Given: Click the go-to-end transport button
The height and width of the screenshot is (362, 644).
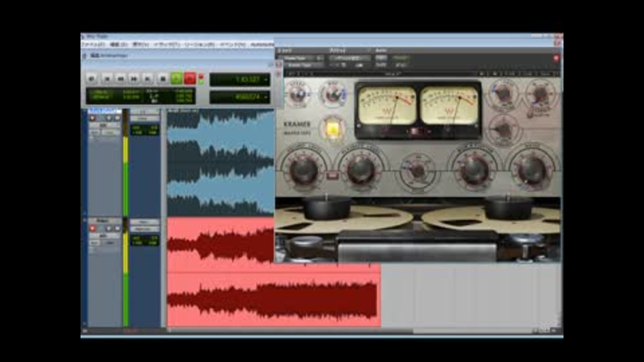Looking at the screenshot, I should (x=148, y=78).
